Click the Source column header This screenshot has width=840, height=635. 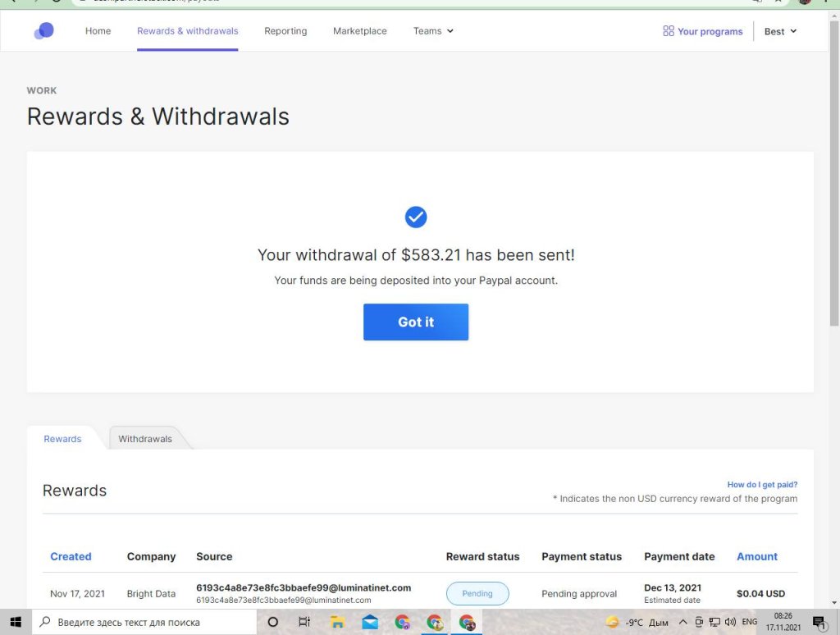214,556
